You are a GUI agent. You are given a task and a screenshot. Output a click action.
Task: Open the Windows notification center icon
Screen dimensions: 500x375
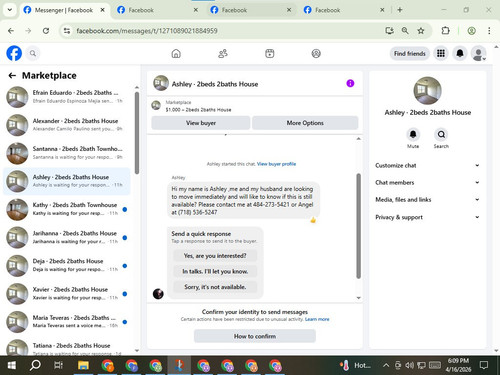484,365
